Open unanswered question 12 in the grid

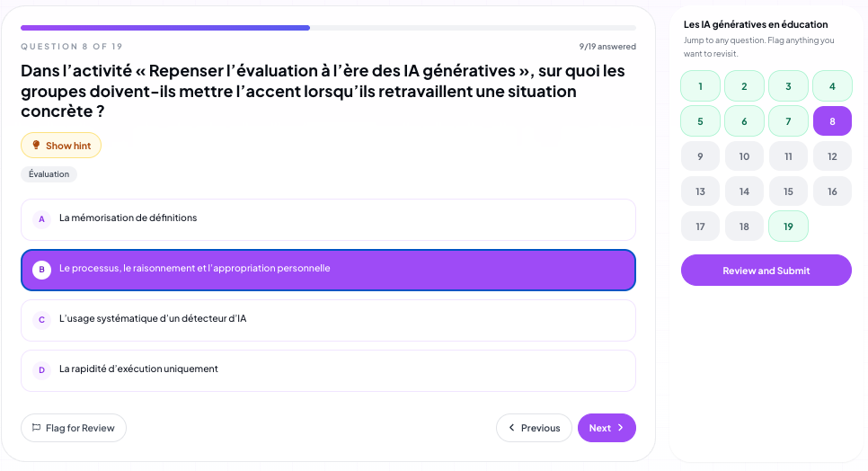[832, 156]
